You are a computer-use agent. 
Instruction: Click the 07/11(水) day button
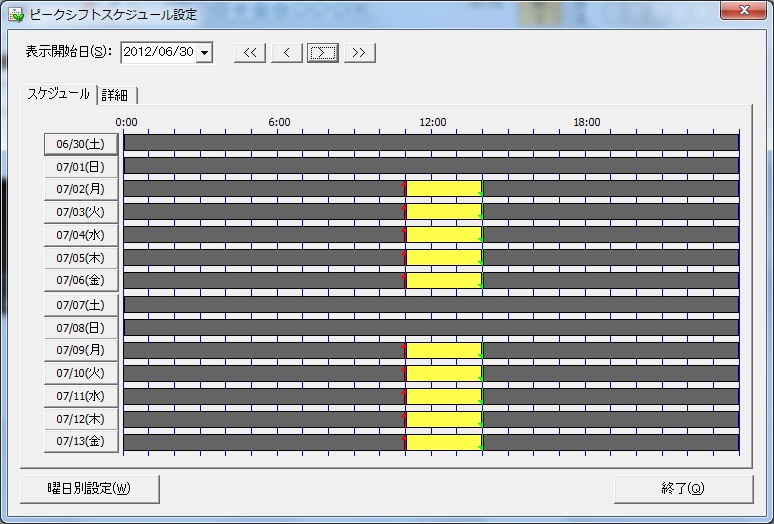pyautogui.click(x=81, y=396)
